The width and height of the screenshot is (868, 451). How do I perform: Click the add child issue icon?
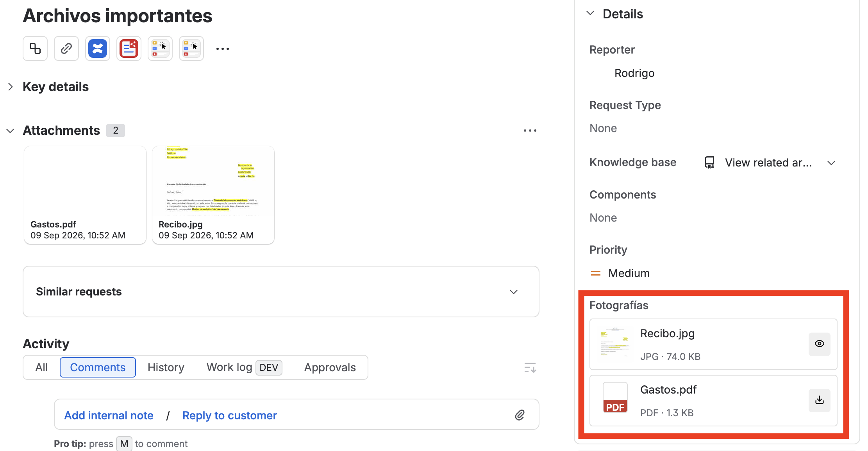(x=35, y=48)
